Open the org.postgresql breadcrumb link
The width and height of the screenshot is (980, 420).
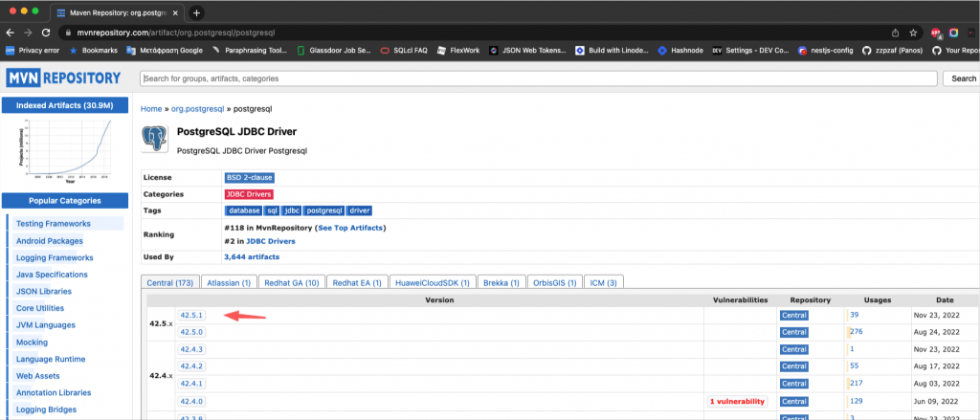tap(197, 109)
